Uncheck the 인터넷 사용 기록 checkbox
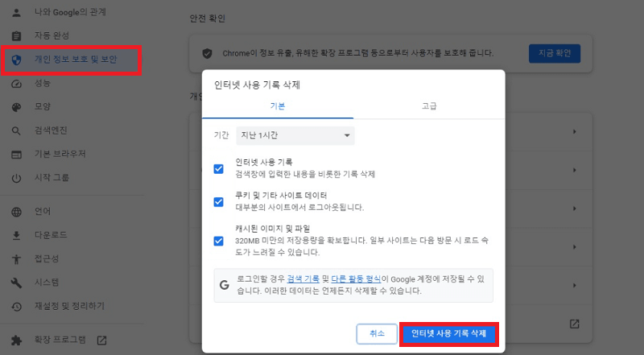 point(218,169)
